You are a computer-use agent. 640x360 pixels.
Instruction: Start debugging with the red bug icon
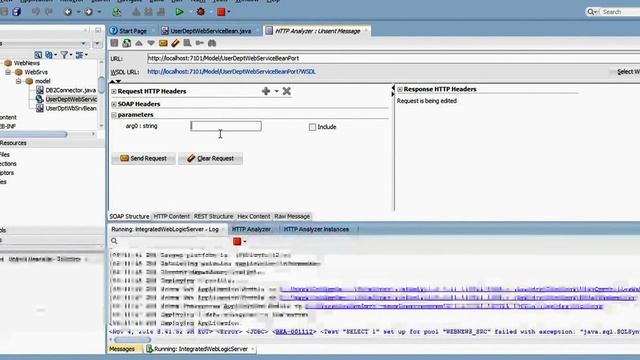coord(200,12)
